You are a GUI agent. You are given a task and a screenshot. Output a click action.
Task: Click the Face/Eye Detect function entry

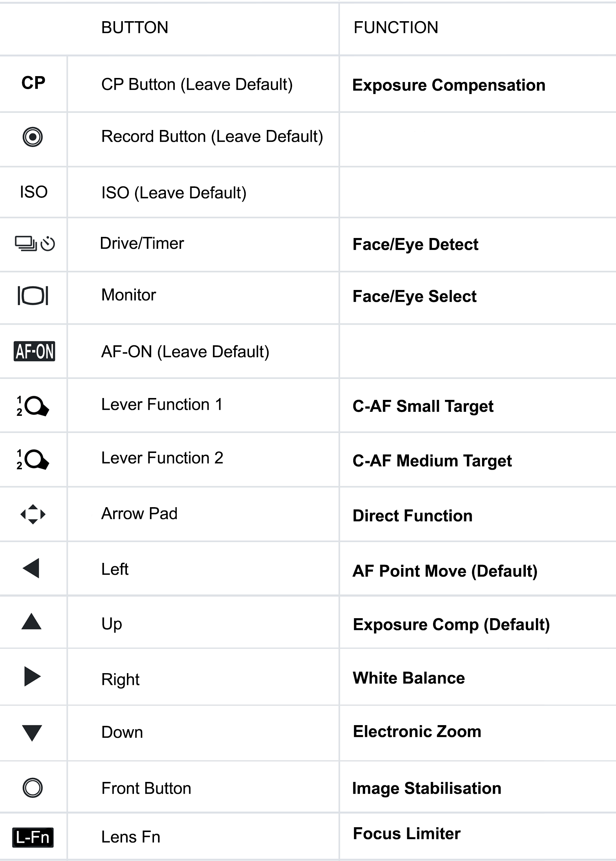[415, 244]
